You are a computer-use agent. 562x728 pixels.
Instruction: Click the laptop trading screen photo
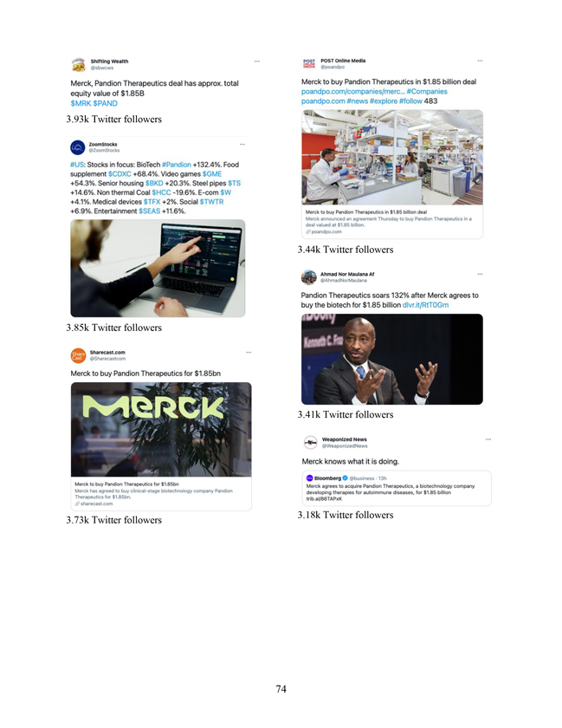click(158, 269)
